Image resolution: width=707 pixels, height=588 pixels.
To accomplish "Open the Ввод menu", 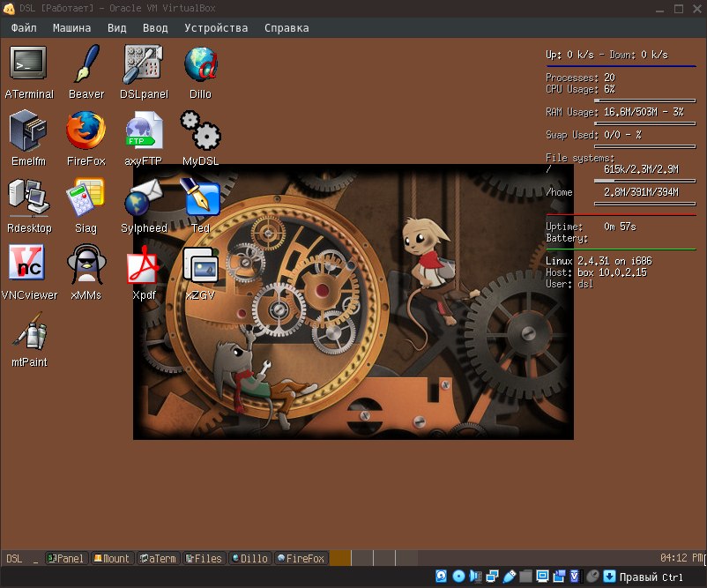I will coord(155,28).
